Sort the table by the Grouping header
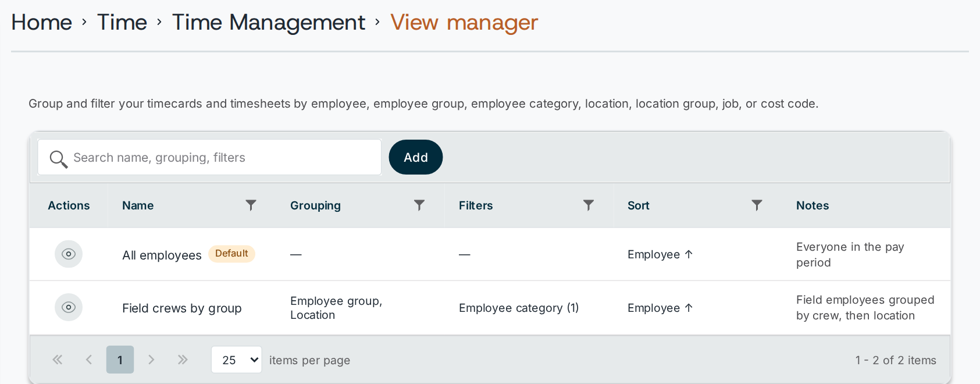 click(x=315, y=205)
